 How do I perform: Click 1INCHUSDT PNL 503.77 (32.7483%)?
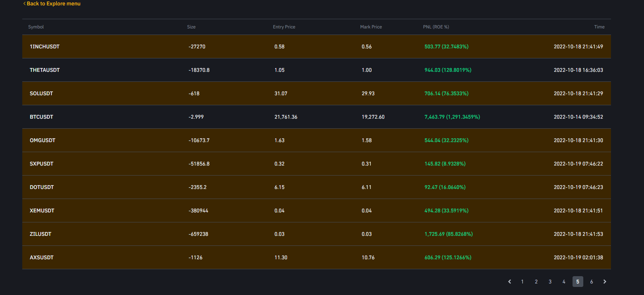(x=446, y=46)
